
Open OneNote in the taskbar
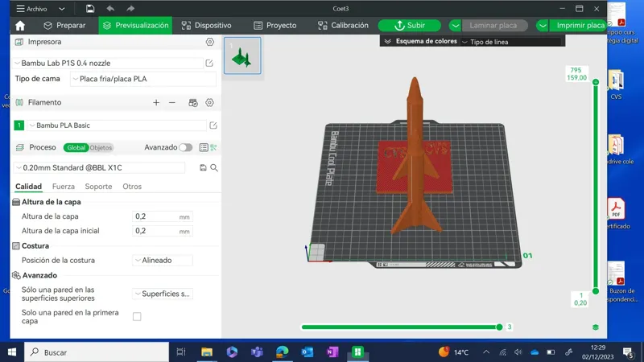[332, 352]
